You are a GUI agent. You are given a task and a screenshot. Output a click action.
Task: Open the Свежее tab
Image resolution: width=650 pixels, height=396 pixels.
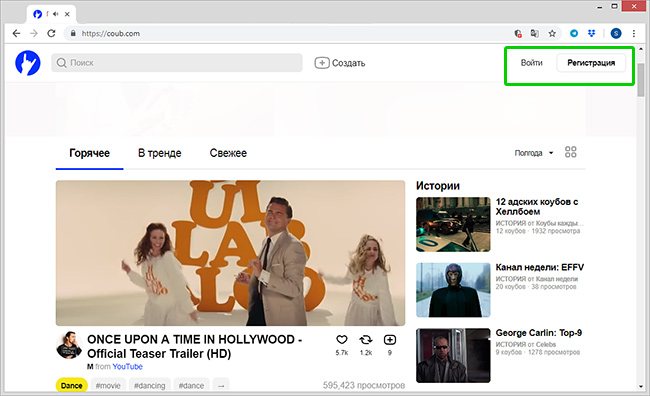pos(228,153)
